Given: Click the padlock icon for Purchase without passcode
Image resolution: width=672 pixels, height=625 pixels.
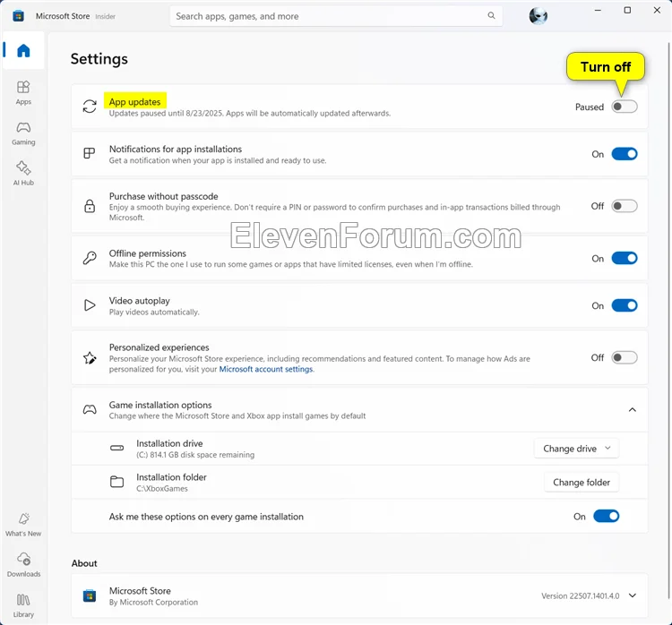Looking at the screenshot, I should pos(90,206).
